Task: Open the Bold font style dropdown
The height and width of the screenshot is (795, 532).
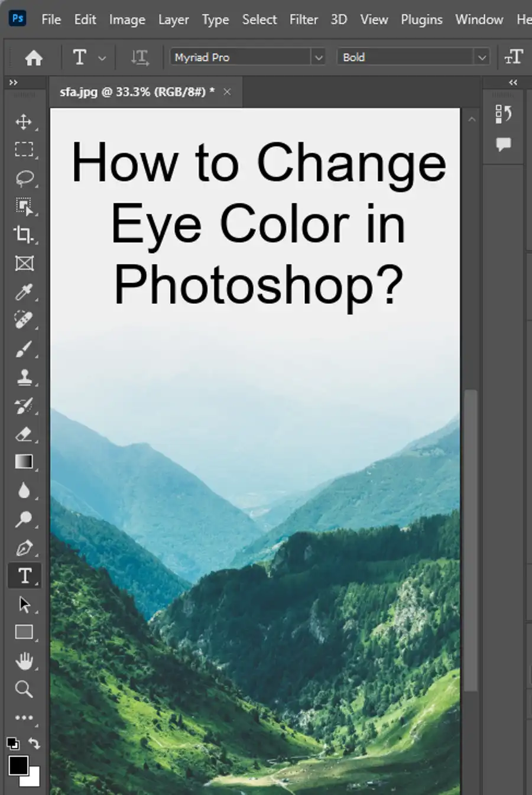Action: click(482, 57)
